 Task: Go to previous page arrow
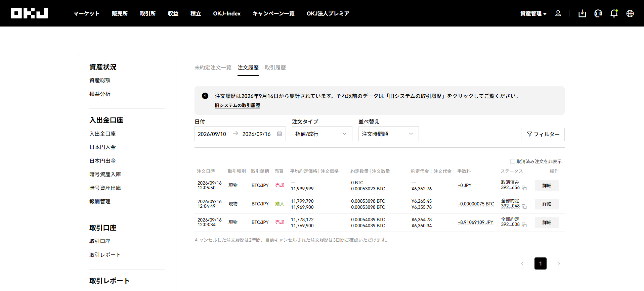522,263
